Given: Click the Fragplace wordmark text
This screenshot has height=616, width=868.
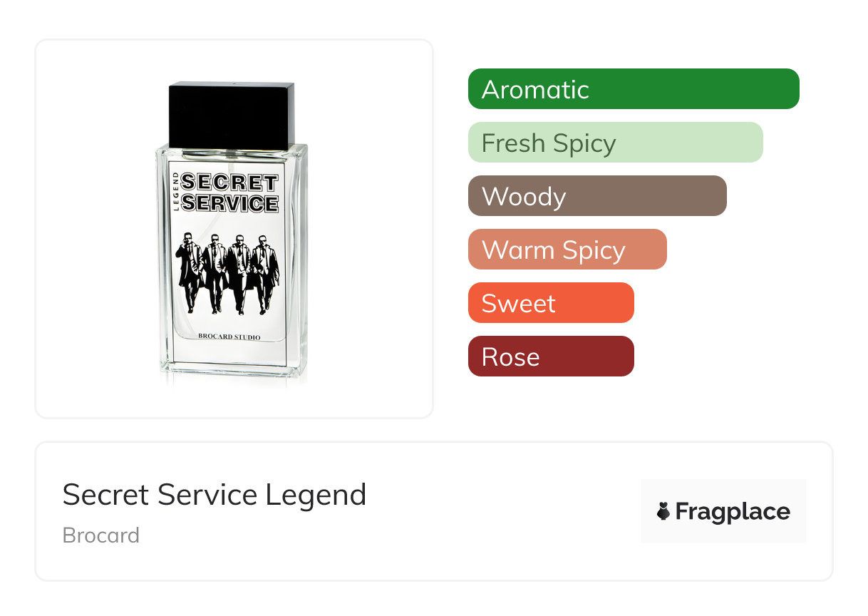Looking at the screenshot, I should 732,512.
